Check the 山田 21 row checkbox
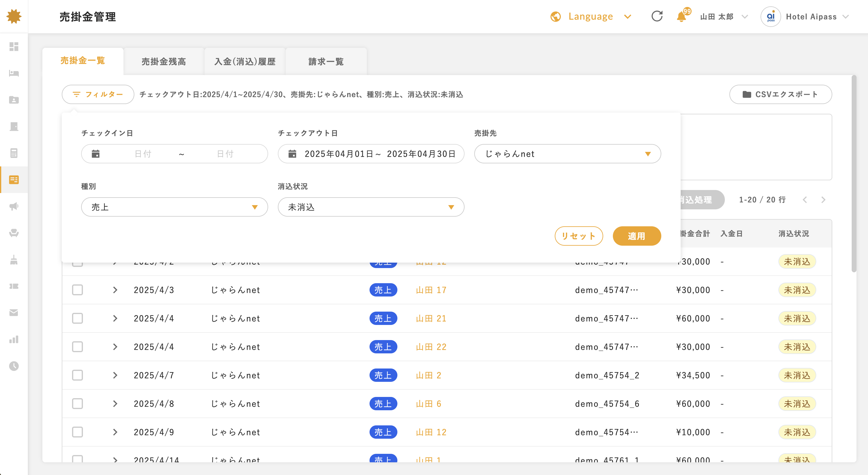 pos(77,318)
